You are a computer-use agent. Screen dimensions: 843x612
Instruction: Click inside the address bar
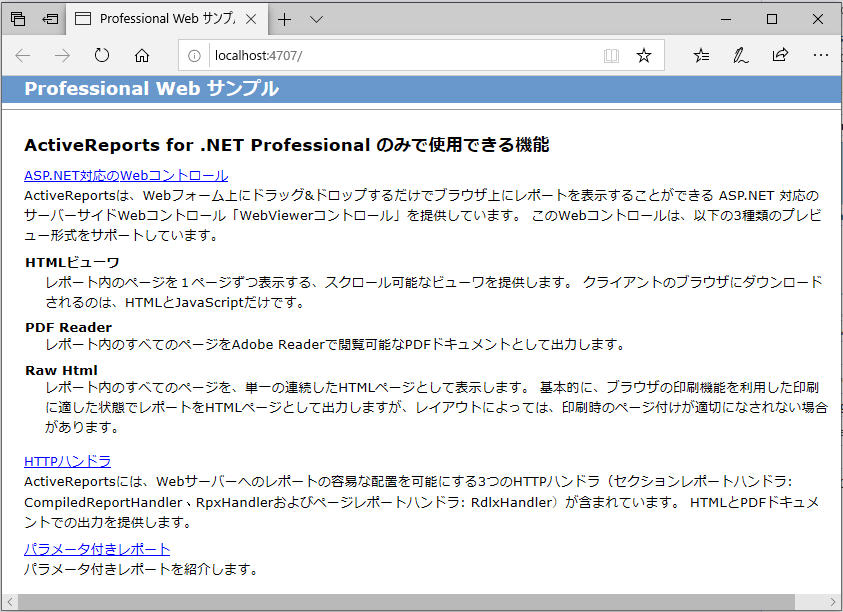[400, 56]
